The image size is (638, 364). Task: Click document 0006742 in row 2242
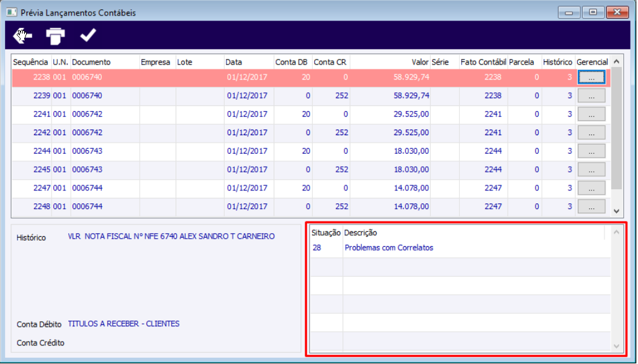click(87, 133)
